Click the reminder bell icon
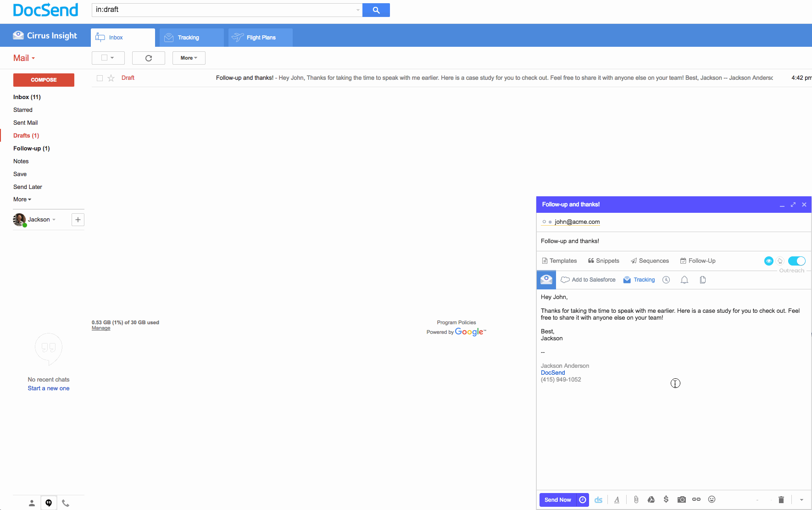The image size is (812, 510). click(x=684, y=280)
